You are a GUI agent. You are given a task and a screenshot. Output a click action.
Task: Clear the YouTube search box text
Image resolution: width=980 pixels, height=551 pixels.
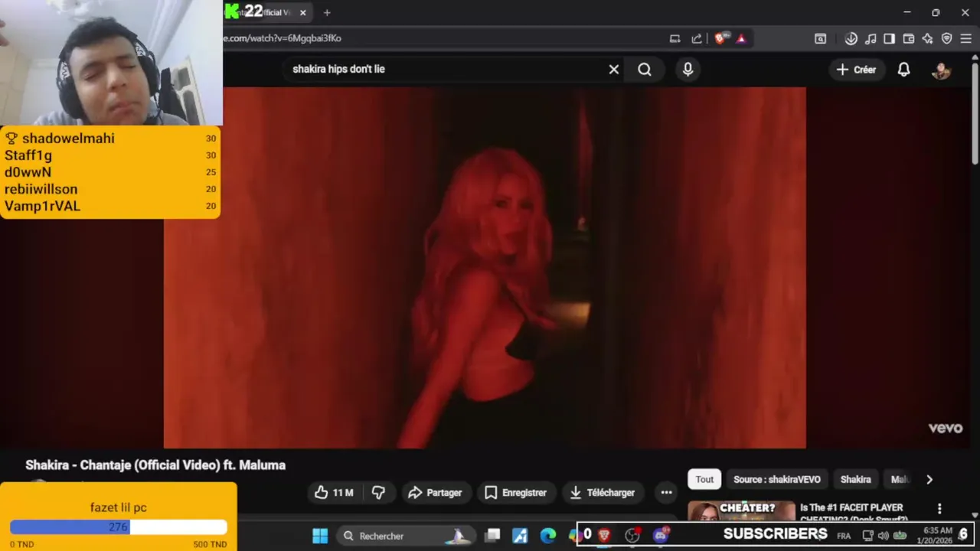613,69
